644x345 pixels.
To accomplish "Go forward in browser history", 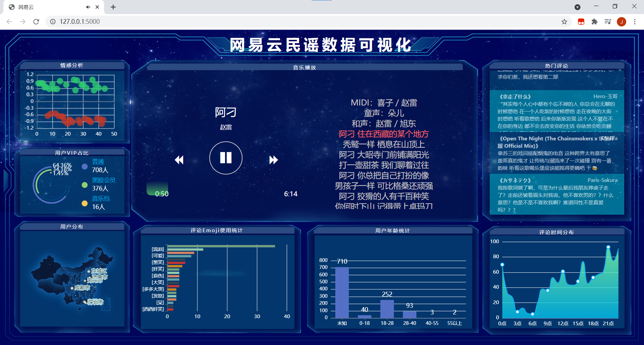I will point(22,22).
